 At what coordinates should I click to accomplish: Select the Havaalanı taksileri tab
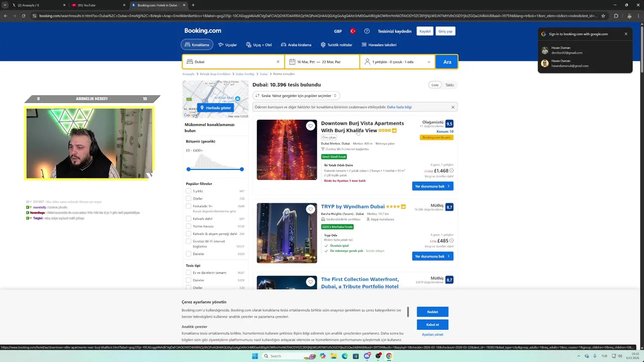(379, 45)
